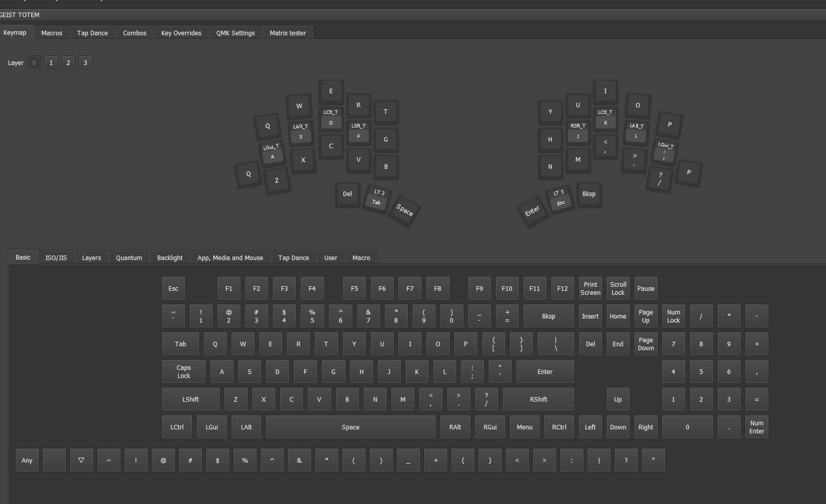826x504 pixels.
Task: Open the QMK Settings tab
Action: [x=236, y=33]
